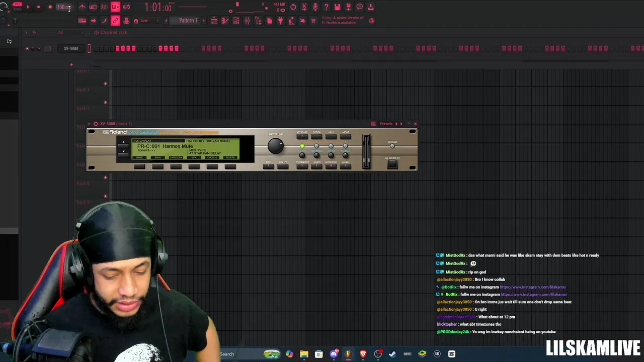Open XV-5080 plugin window options arrow
644x362 pixels.
coord(89,124)
